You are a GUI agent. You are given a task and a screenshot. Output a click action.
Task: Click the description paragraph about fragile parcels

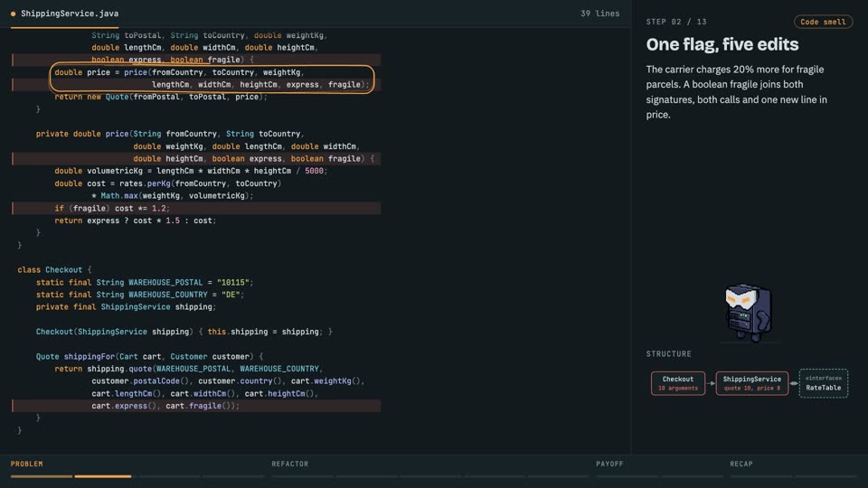[736, 92]
